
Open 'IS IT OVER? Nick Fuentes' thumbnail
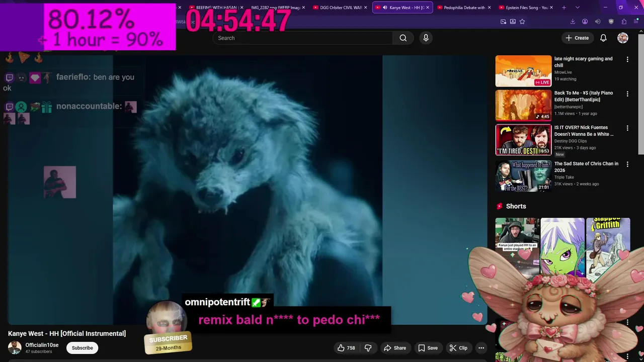pos(523,140)
